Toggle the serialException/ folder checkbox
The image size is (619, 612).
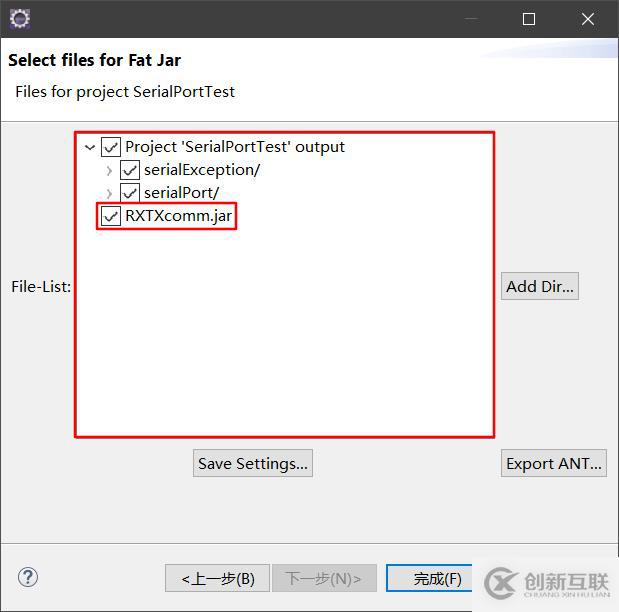click(x=130, y=170)
